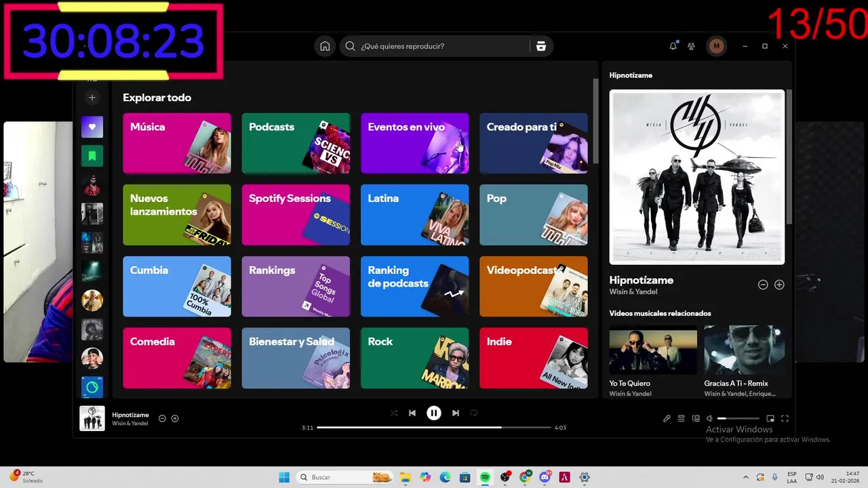Open Microsoft Edge from taskbar
The image size is (868, 488).
pyautogui.click(x=445, y=477)
